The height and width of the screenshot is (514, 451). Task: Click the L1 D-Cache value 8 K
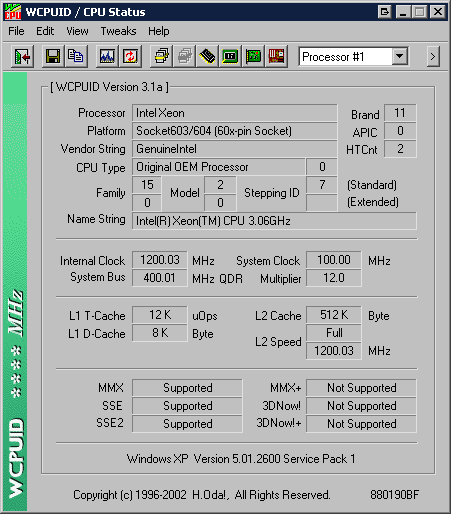160,333
